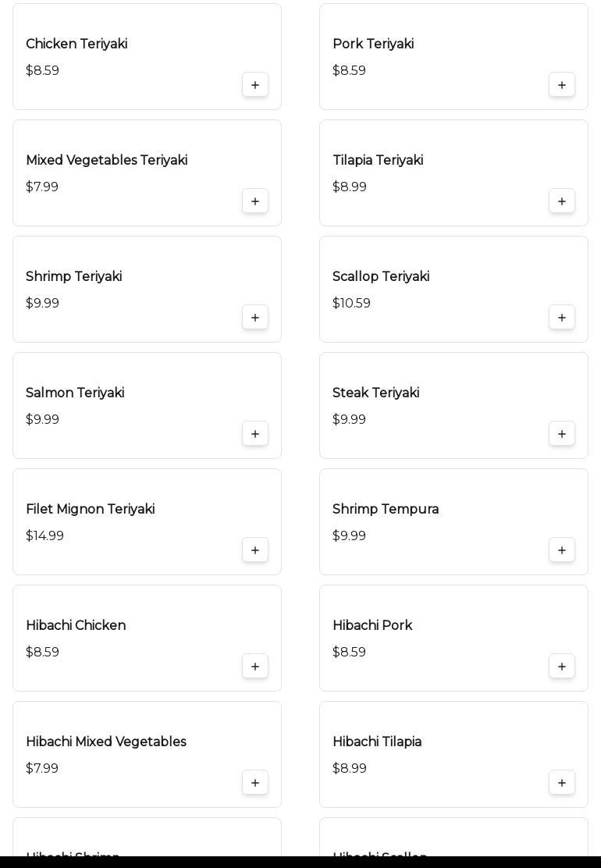Click plus on Hibachi Mixed Vegetables

[255, 783]
